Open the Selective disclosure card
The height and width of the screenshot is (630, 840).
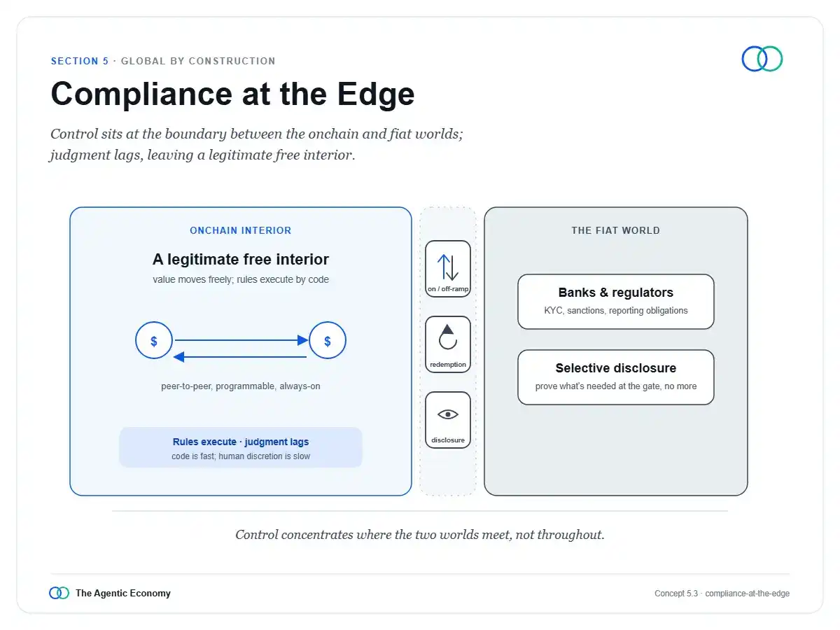pos(616,377)
